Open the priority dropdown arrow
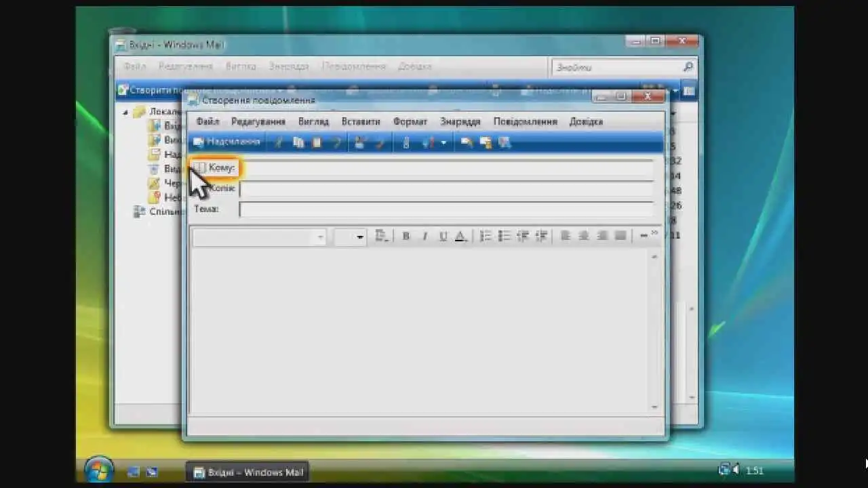The height and width of the screenshot is (488, 868). click(x=443, y=142)
